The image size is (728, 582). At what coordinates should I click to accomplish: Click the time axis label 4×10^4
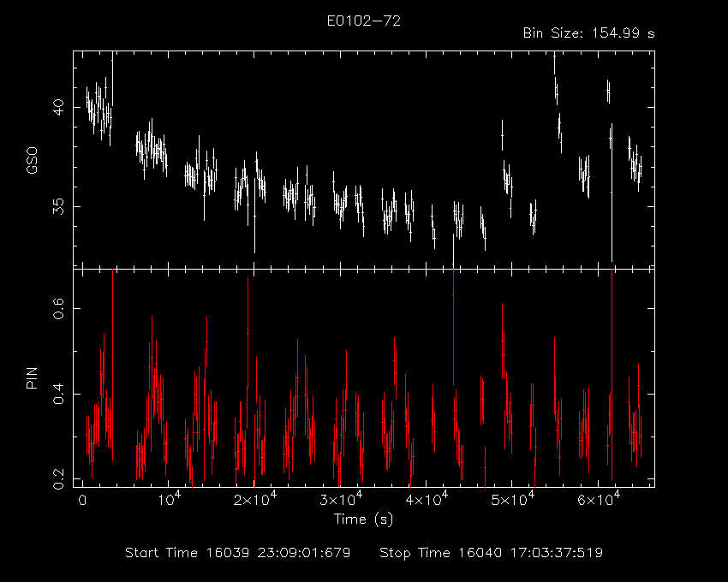[427, 499]
